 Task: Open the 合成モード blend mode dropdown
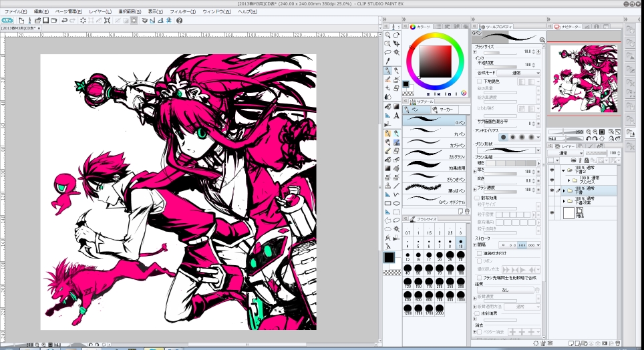tap(518, 73)
